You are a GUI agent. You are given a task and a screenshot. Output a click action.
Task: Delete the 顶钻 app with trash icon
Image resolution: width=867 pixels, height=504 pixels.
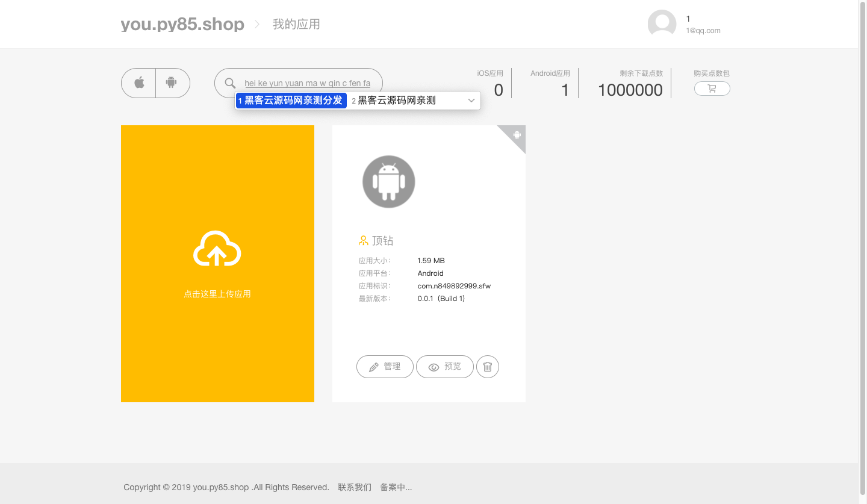pyautogui.click(x=488, y=367)
